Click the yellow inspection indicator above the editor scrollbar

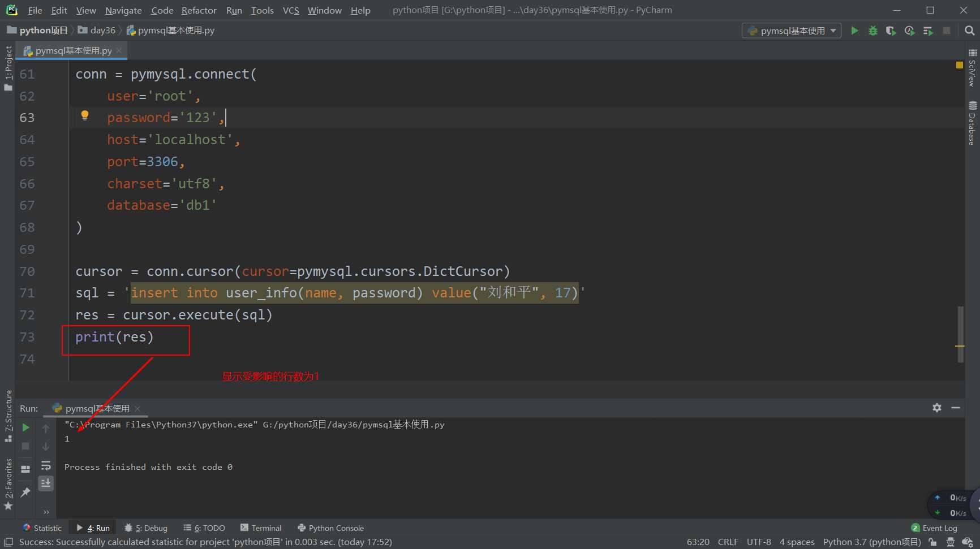click(x=960, y=65)
